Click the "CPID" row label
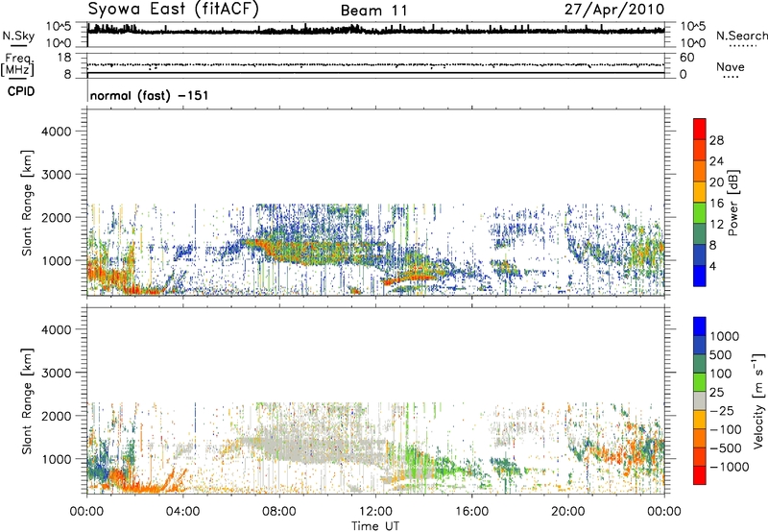The height and width of the screenshot is (532, 768). (x=21, y=91)
